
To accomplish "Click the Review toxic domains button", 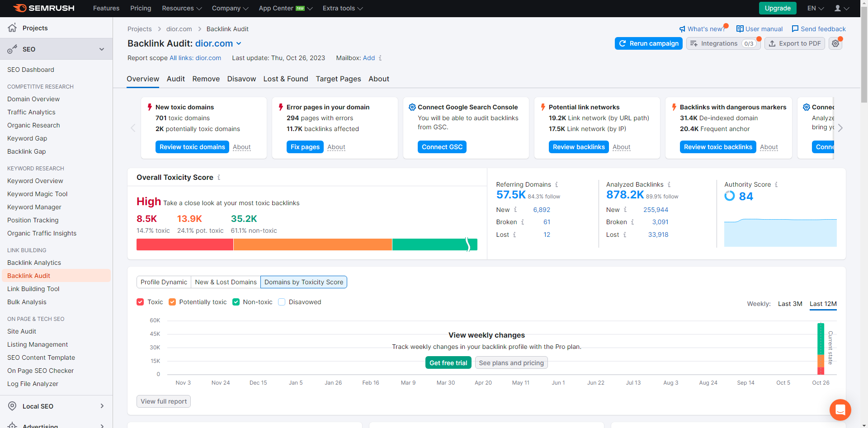I will point(192,147).
